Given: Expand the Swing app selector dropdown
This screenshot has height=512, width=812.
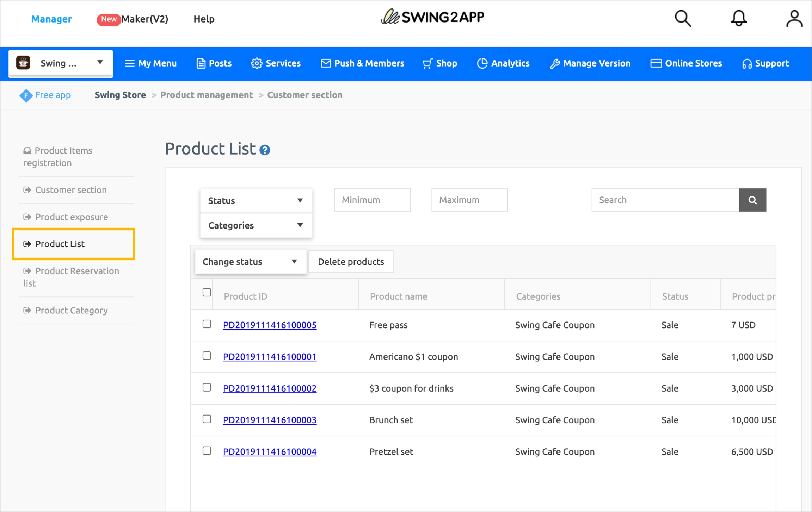Looking at the screenshot, I should pyautogui.click(x=61, y=63).
